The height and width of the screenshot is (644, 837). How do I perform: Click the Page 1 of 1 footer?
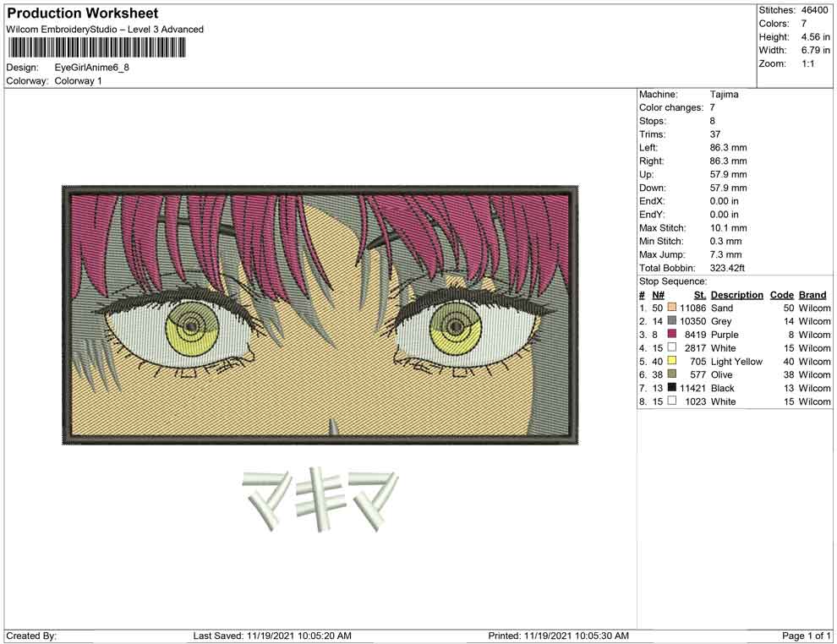tap(806, 636)
